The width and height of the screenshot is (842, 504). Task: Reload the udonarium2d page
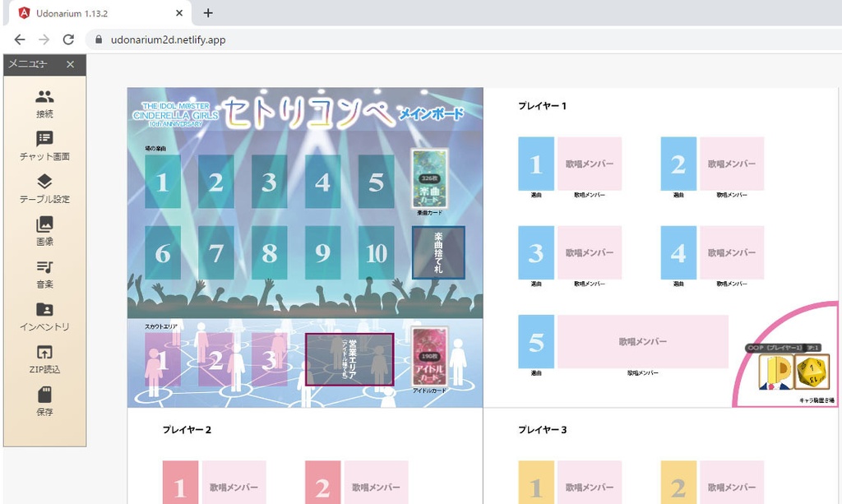pos(68,38)
